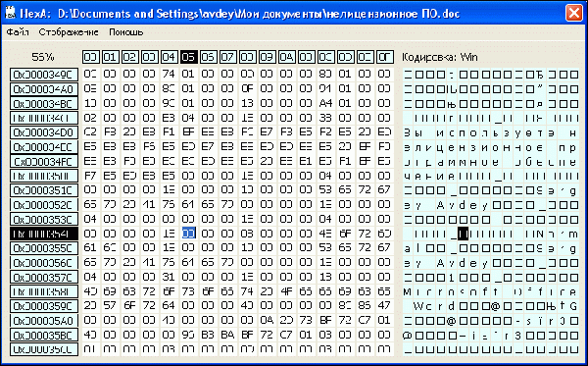
Task: Click hex byte C2 in row 0x000034D0
Action: pyautogui.click(x=90, y=132)
